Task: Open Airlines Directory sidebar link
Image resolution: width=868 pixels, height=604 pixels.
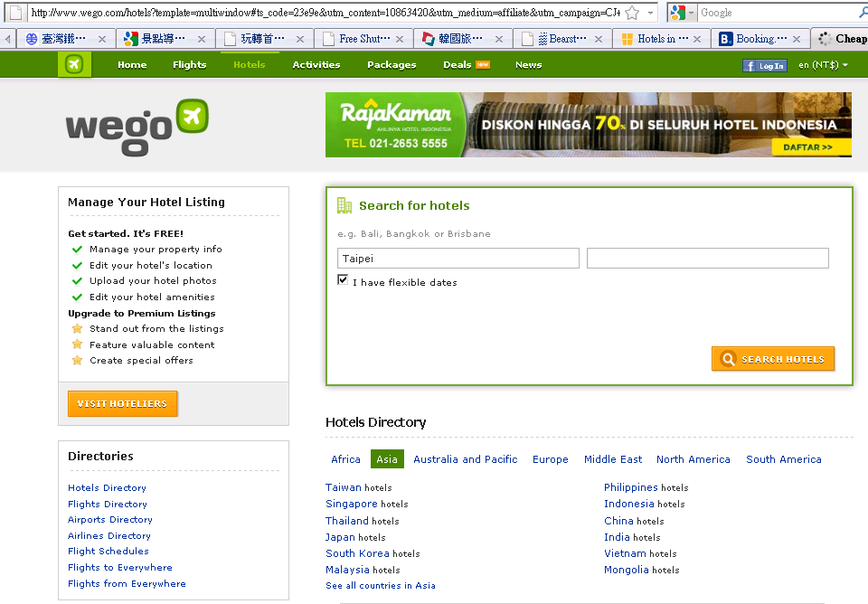Action: click(x=109, y=535)
